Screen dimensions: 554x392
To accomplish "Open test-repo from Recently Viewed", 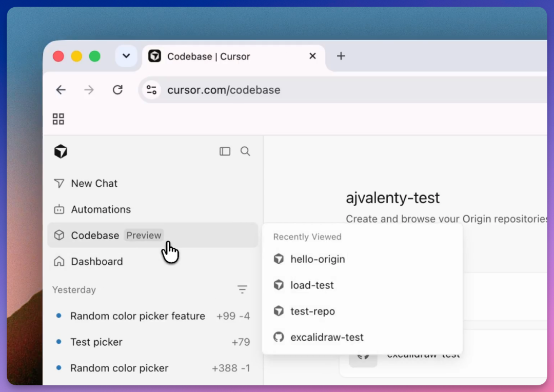I will pyautogui.click(x=363, y=311).
